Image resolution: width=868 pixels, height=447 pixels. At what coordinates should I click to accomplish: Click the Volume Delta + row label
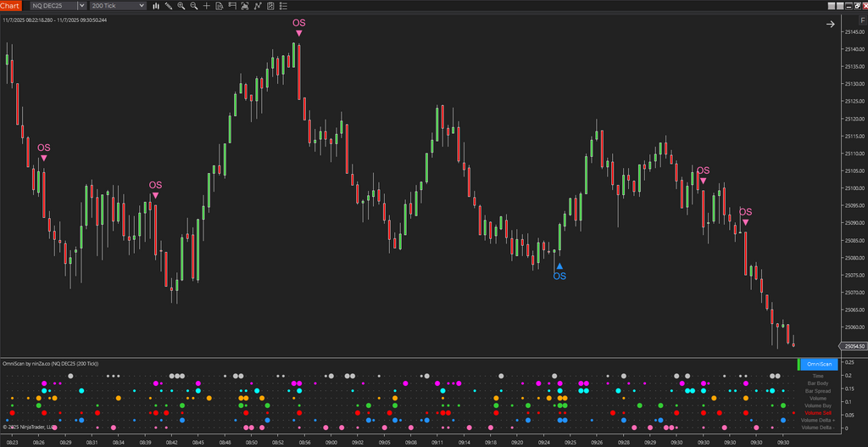(818, 421)
